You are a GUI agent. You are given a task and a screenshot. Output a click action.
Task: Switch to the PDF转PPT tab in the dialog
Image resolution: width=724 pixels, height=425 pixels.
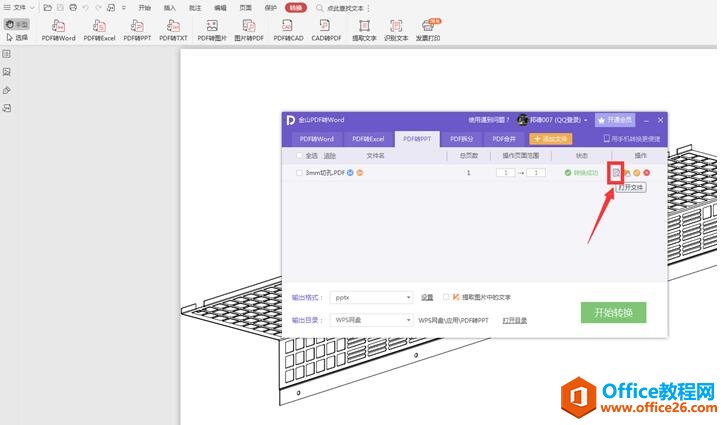click(417, 139)
